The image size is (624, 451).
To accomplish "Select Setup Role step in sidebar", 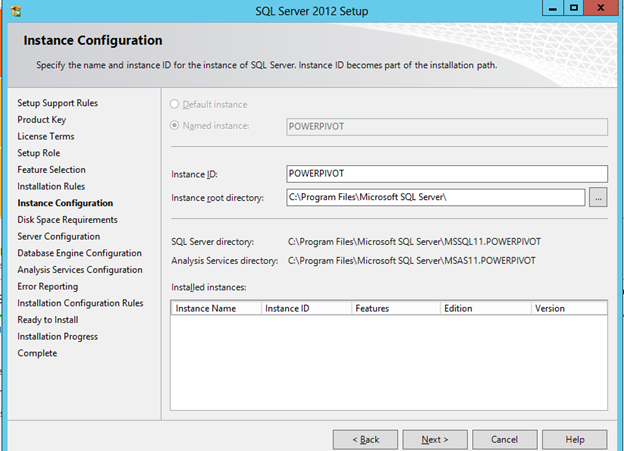I will pos(39,153).
